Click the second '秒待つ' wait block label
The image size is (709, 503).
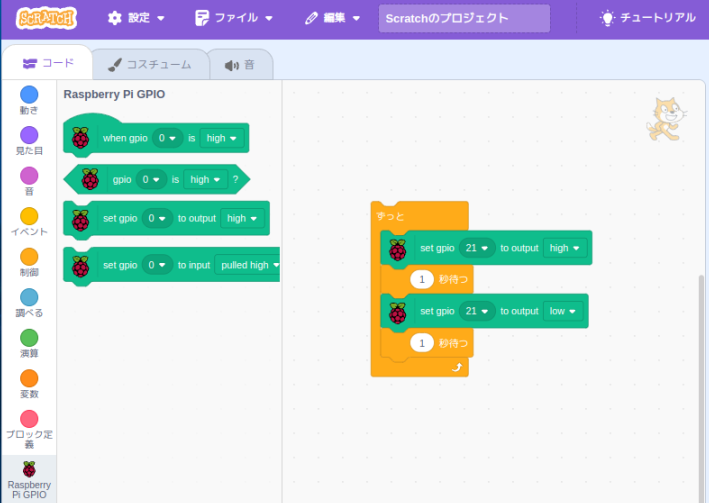tap(453, 343)
